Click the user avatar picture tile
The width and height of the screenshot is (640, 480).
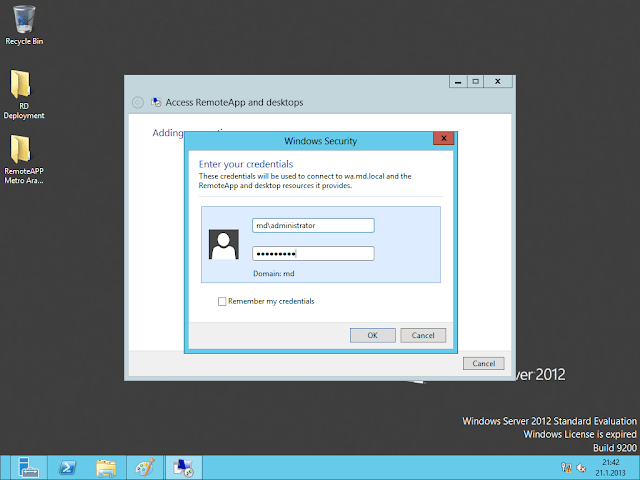coord(225,244)
